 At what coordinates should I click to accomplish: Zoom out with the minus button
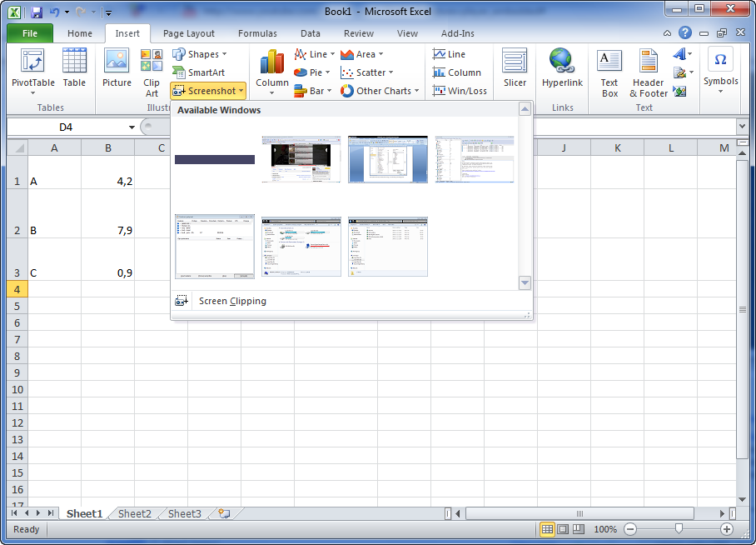(630, 529)
